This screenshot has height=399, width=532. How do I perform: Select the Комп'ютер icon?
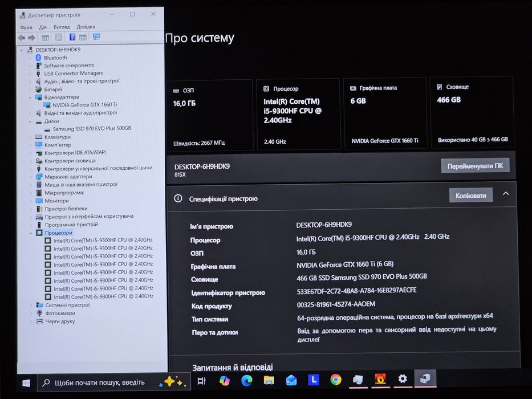click(x=39, y=145)
